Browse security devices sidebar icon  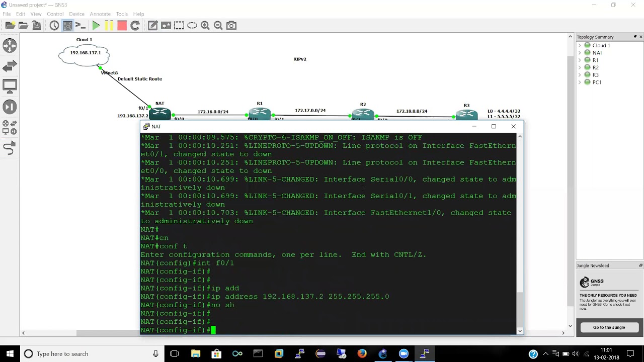coord(10,107)
